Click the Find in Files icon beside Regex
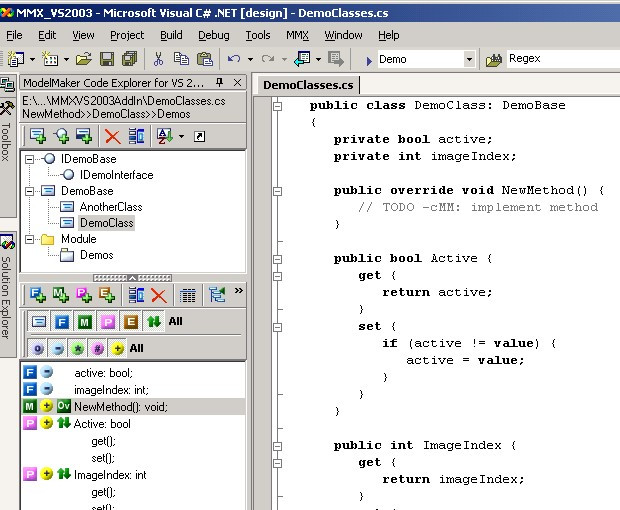The height and width of the screenshot is (510, 620). 494,60
